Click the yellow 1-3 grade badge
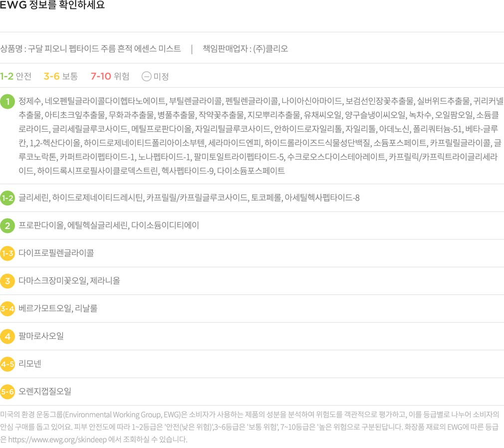Image resolution: width=504 pixels, height=448 pixels. (7, 253)
